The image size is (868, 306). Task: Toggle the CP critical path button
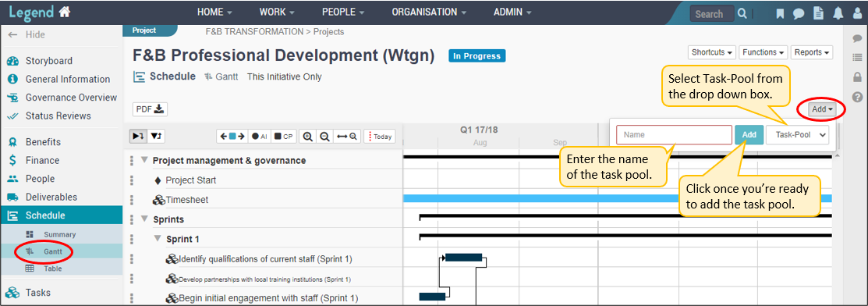tap(283, 136)
